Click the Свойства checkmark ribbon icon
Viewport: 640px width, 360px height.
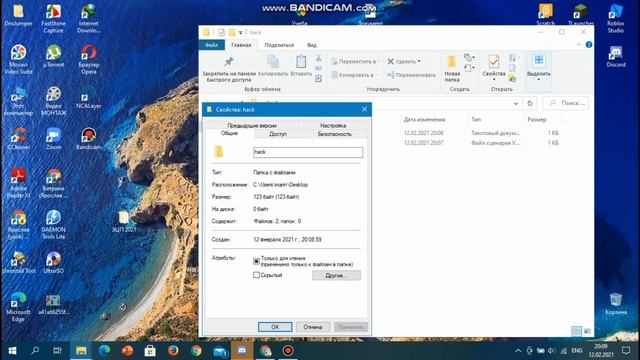click(493, 62)
